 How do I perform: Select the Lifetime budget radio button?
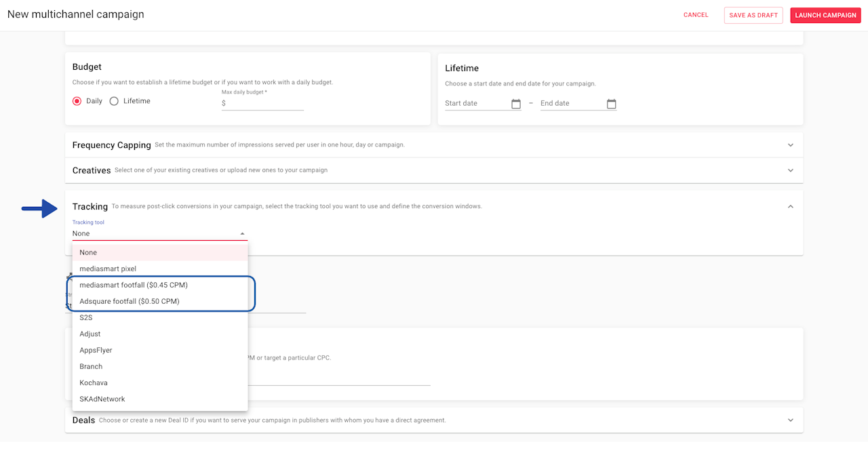tap(114, 101)
